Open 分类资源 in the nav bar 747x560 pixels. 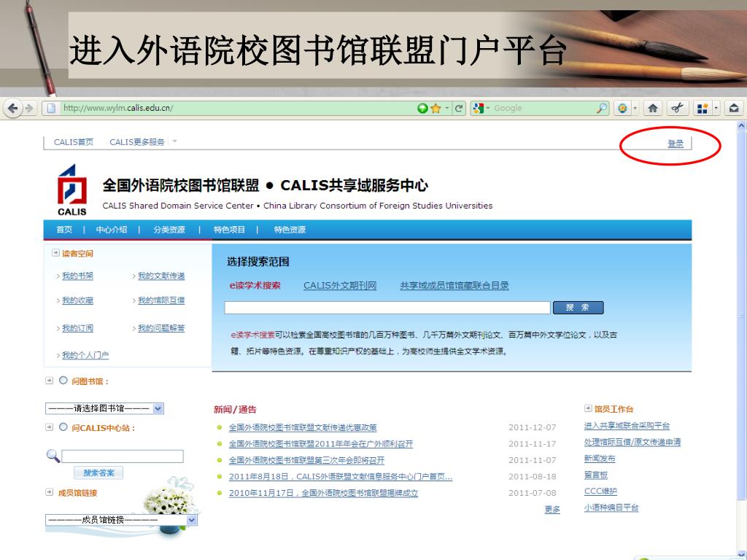169,230
